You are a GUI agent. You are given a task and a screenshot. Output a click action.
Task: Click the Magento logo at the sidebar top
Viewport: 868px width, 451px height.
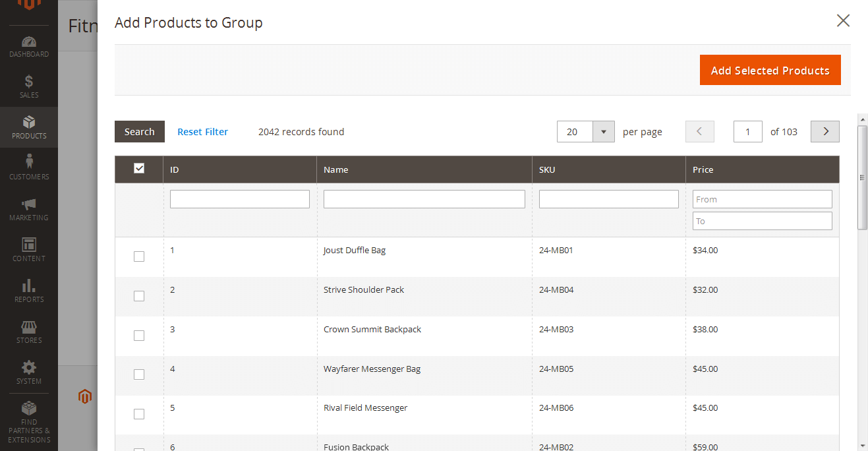pyautogui.click(x=28, y=7)
